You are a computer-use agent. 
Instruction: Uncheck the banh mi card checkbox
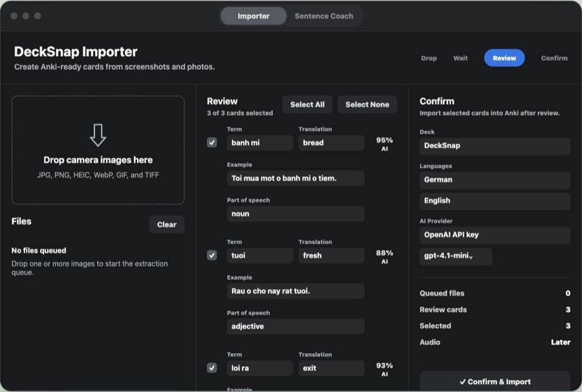[x=212, y=142]
